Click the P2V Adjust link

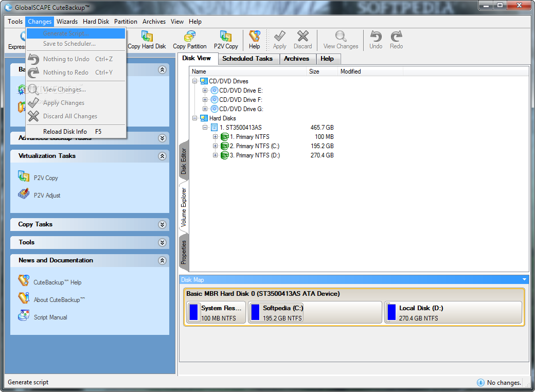(47, 195)
